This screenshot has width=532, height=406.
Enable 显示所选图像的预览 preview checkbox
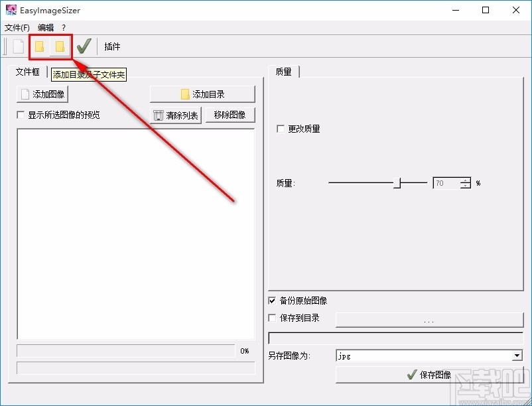tap(21, 114)
